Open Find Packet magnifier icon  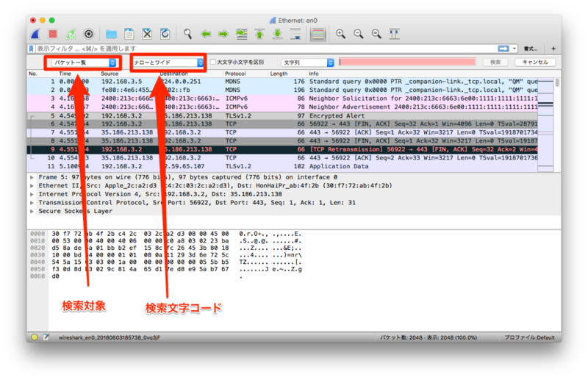187,34
